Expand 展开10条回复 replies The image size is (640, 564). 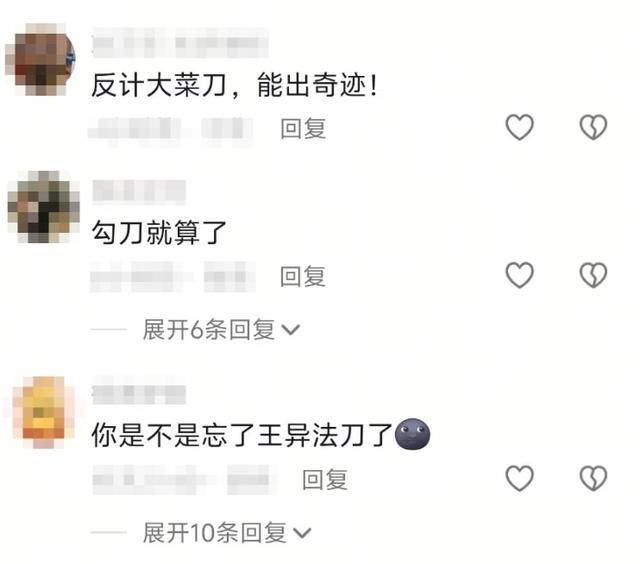click(x=227, y=533)
